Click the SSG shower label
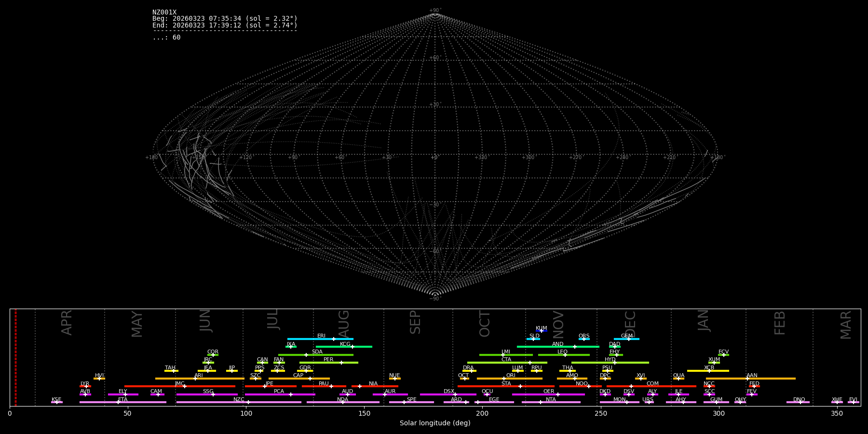Screen dimensions: 868x434 coord(208,392)
